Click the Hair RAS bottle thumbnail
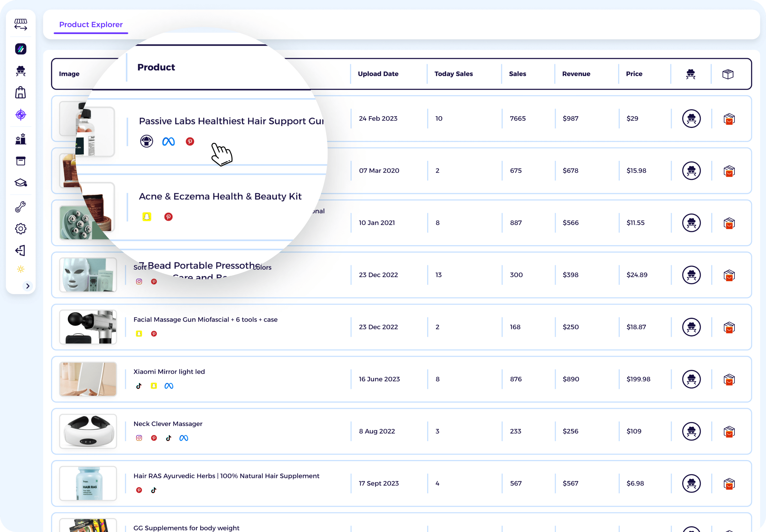766x532 pixels. click(88, 483)
